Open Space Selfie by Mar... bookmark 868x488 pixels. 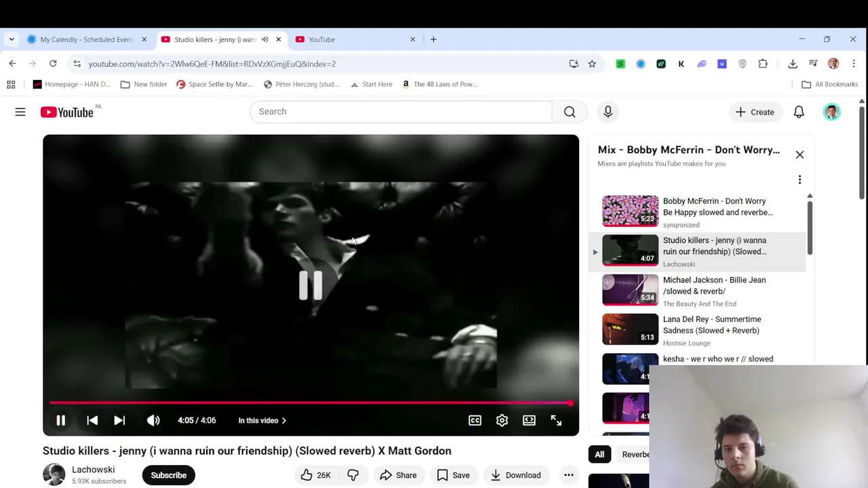(x=214, y=84)
